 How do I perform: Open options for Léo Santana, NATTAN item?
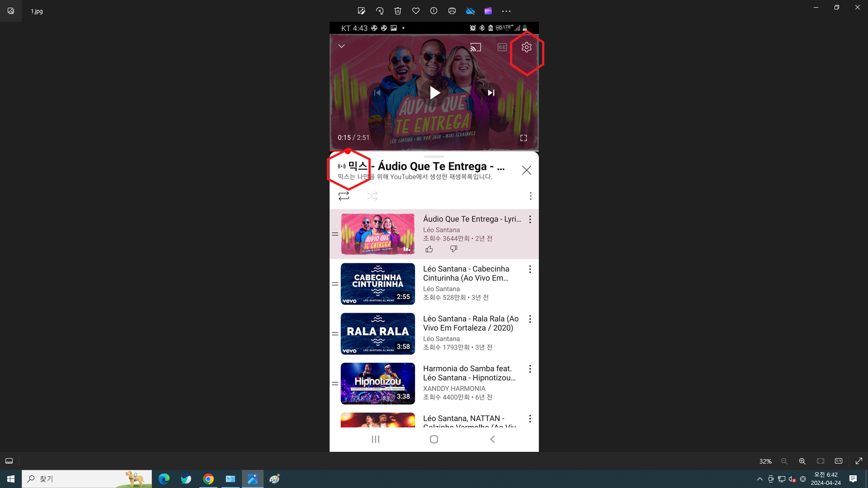pos(530,419)
